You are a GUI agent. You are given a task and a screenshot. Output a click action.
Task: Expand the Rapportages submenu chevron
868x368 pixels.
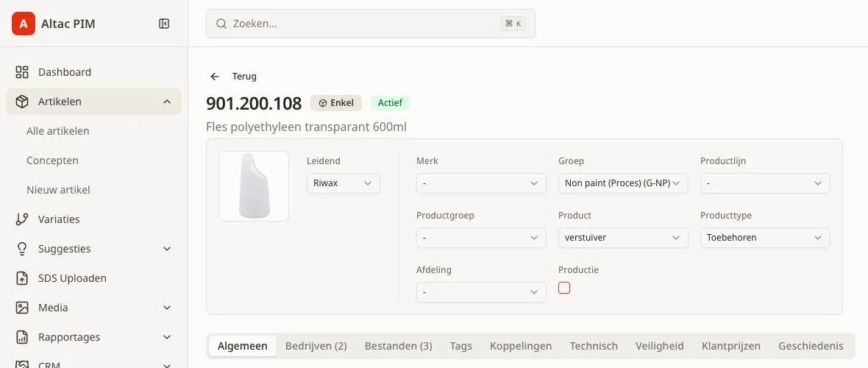[x=167, y=337]
